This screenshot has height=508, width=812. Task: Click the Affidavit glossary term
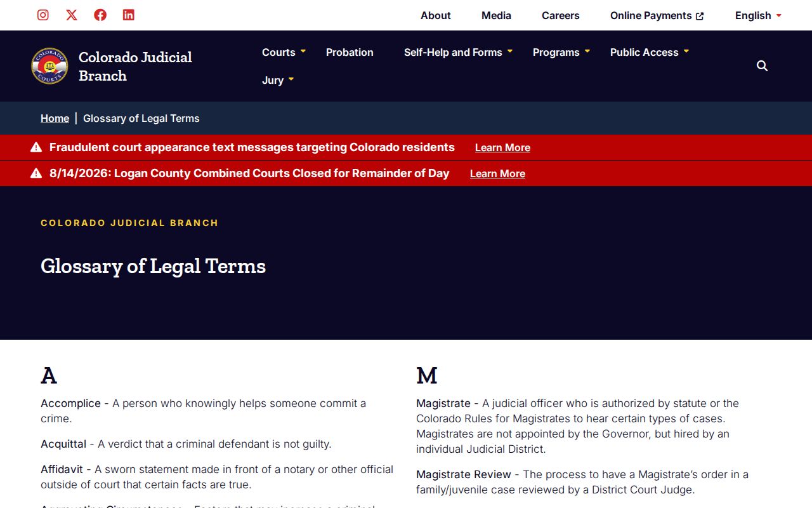point(62,469)
